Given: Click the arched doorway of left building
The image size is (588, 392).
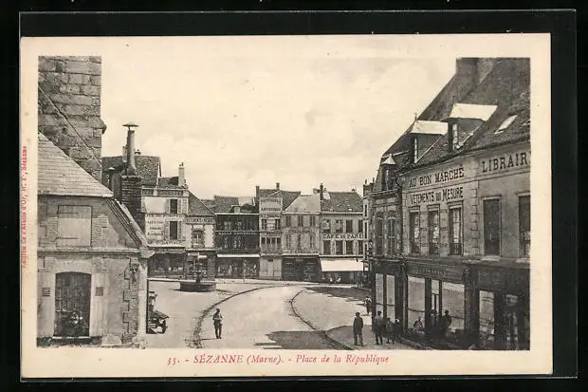Looking at the screenshot, I should [72, 304].
